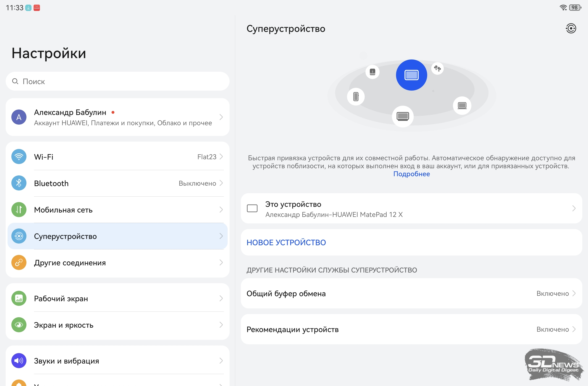Viewport: 588px width, 386px height.
Task: Tap the phone device icon in diagram
Action: click(356, 96)
